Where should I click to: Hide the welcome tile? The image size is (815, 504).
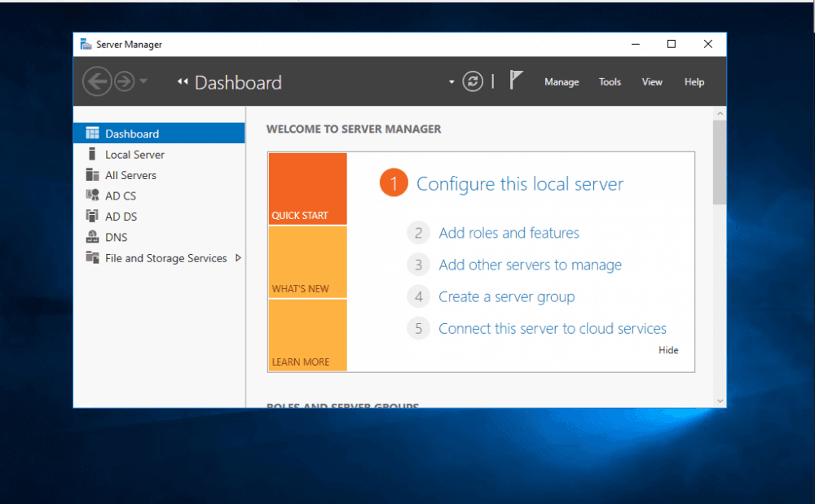tap(668, 350)
